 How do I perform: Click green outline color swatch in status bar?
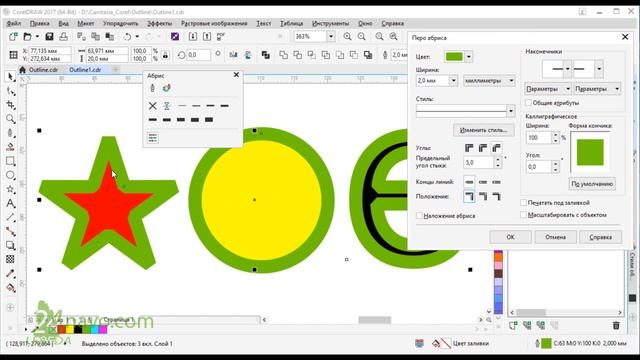(x=547, y=344)
